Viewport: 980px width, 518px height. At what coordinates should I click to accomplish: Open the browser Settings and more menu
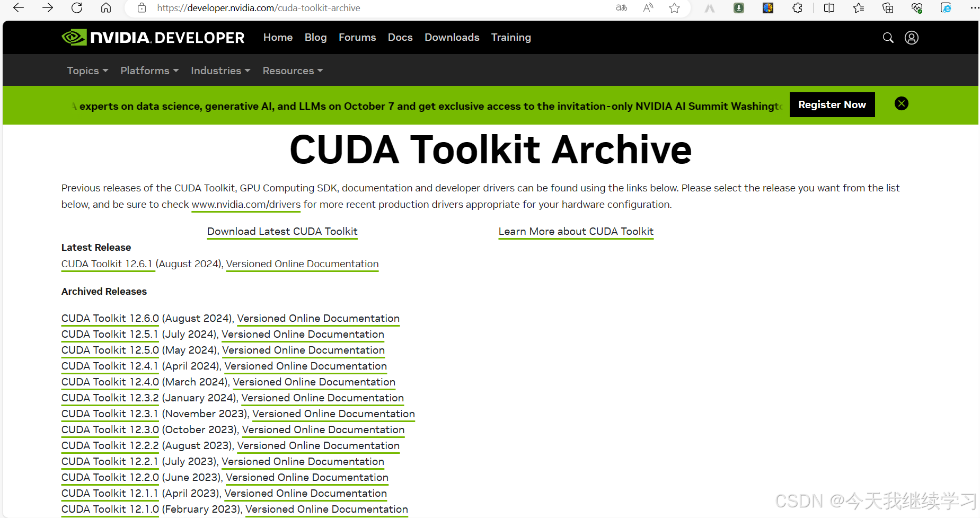click(974, 8)
